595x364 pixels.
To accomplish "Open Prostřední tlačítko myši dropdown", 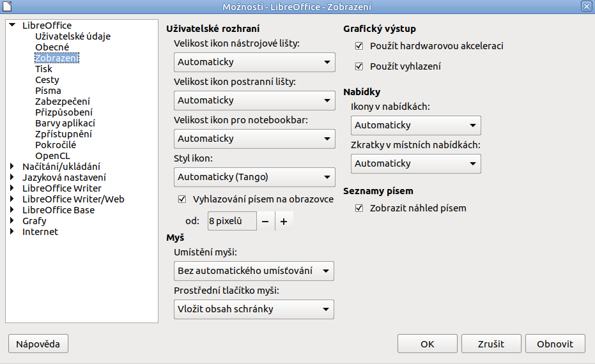I will [x=254, y=309].
